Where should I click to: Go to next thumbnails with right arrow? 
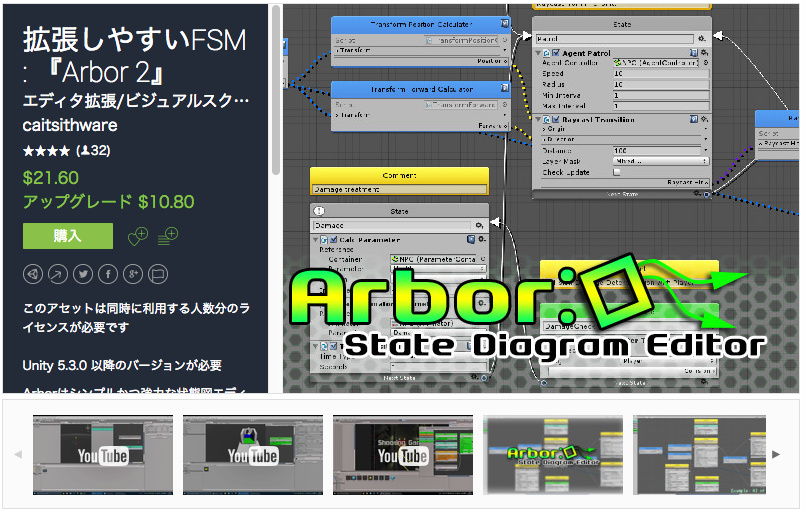[776, 454]
